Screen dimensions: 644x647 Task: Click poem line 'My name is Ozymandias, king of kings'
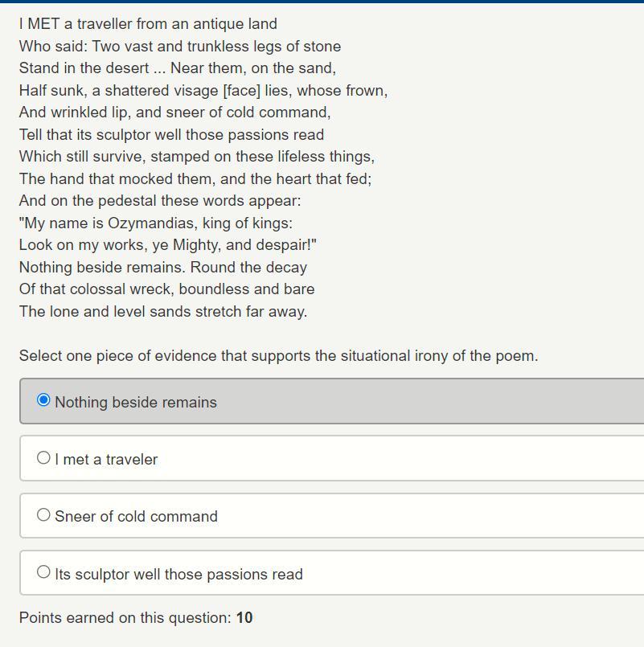(x=156, y=223)
